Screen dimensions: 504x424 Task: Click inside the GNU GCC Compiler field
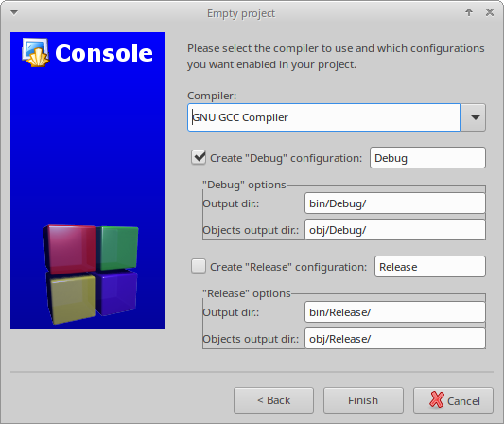tap(323, 117)
